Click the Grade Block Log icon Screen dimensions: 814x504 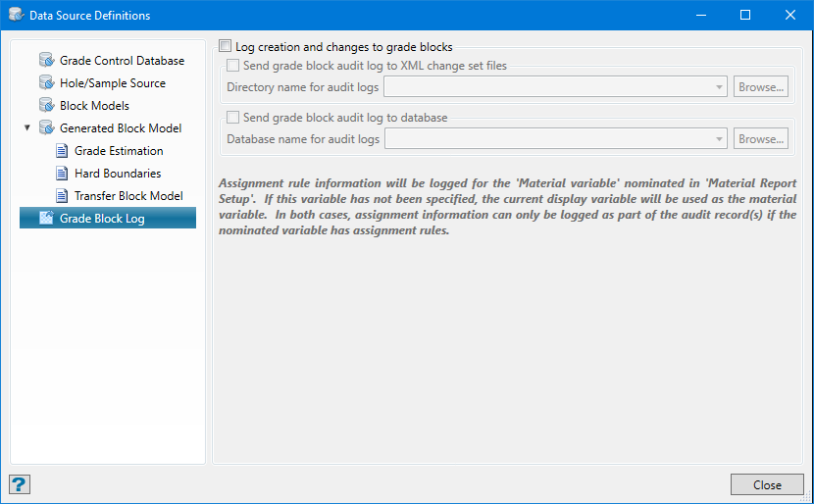(x=46, y=219)
